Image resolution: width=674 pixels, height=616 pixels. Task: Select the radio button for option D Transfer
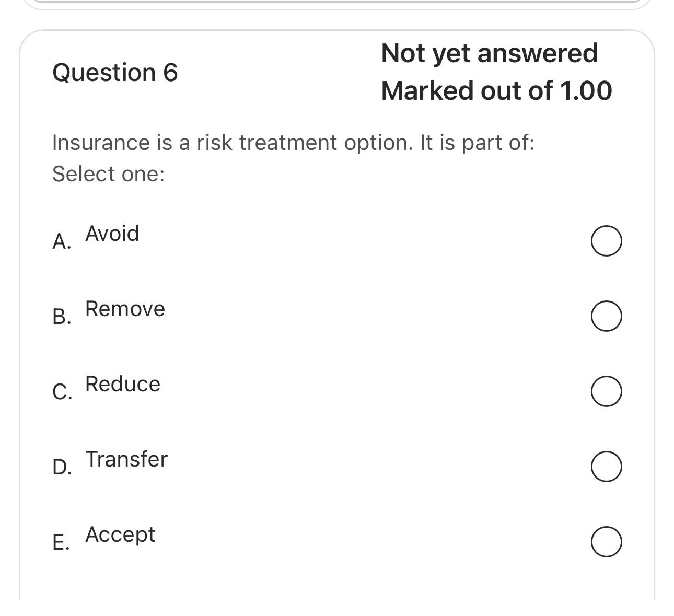tap(606, 467)
